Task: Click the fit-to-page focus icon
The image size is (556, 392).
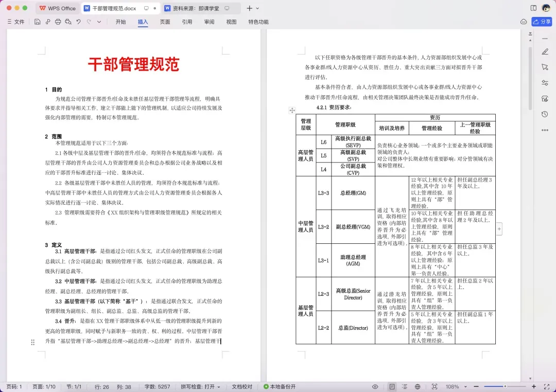Action: pyautogui.click(x=435, y=386)
